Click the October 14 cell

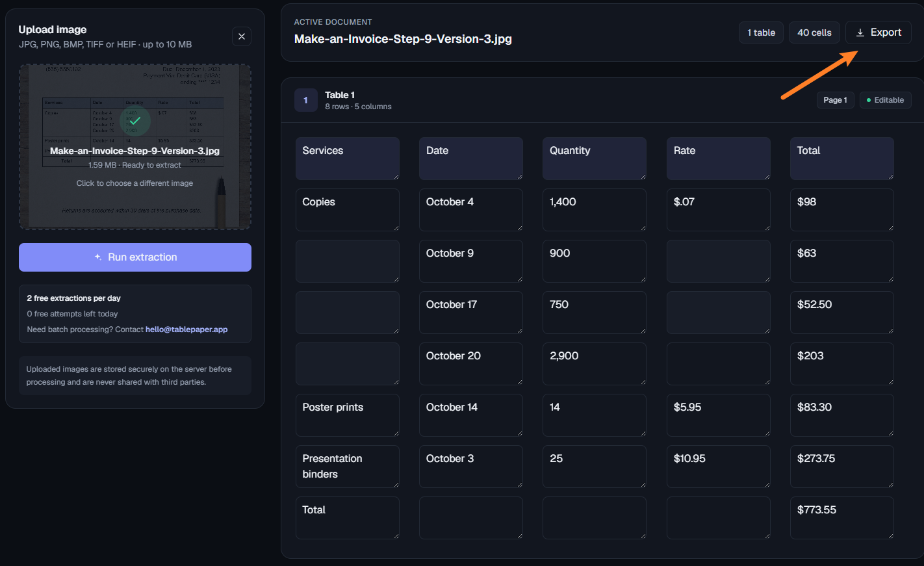click(471, 415)
